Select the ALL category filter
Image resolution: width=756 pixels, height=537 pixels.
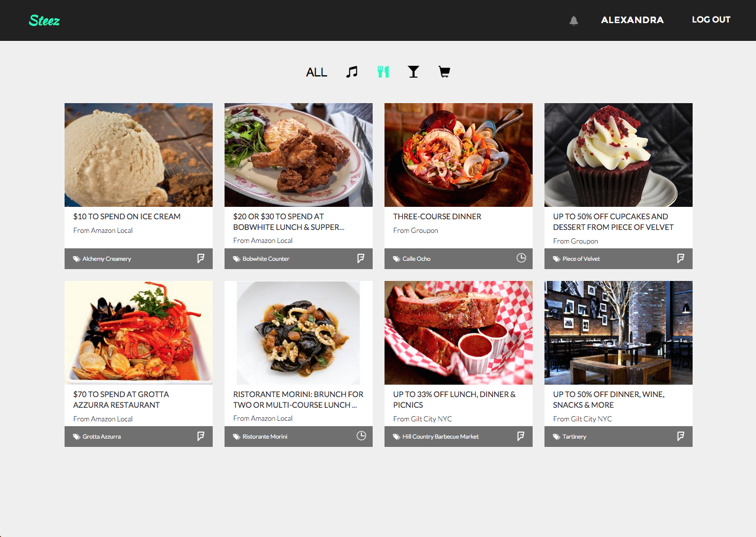[316, 72]
